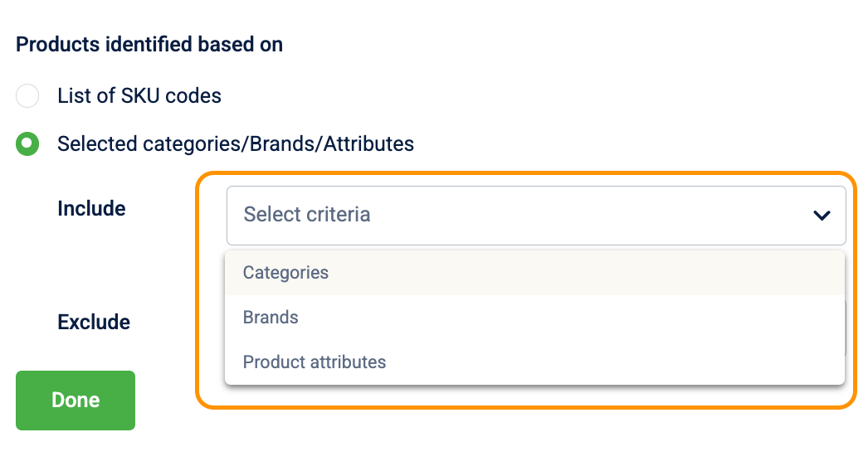Click the chevron arrow in Select criteria
Image resolution: width=868 pixels, height=471 pixels.
(x=822, y=216)
